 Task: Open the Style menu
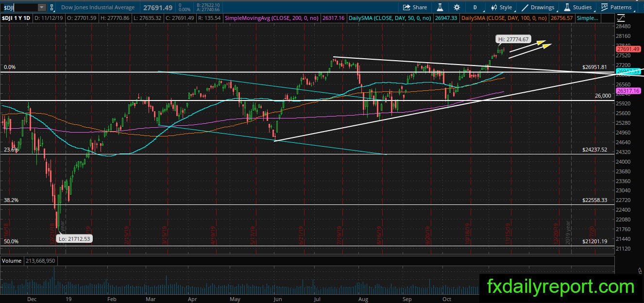501,7
